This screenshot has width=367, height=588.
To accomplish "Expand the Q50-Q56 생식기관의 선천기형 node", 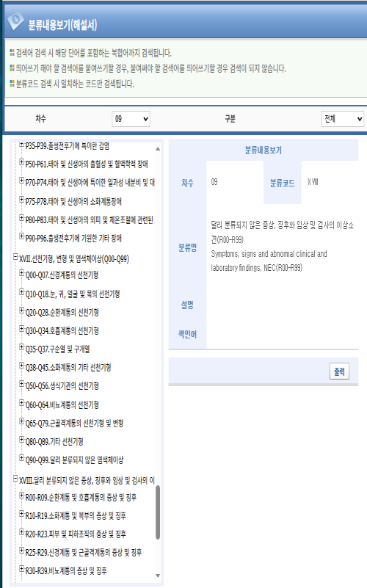I will coord(22,384).
